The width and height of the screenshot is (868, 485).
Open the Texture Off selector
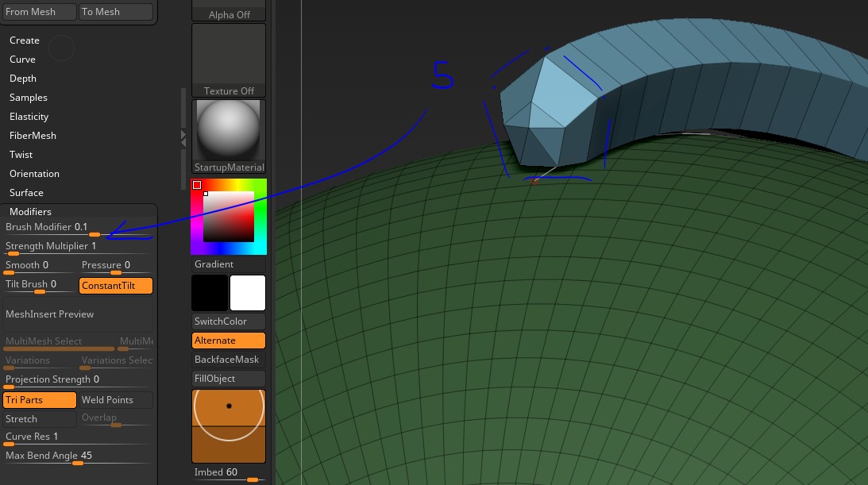pyautogui.click(x=229, y=60)
